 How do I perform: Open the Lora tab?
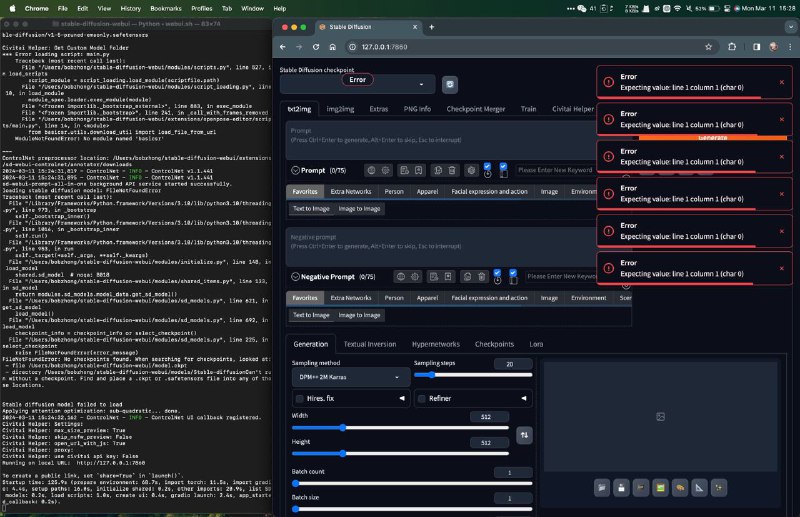point(536,344)
